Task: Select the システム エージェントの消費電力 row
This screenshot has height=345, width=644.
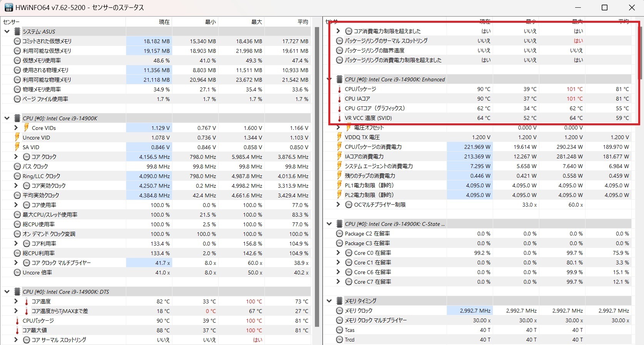Action: coord(478,166)
